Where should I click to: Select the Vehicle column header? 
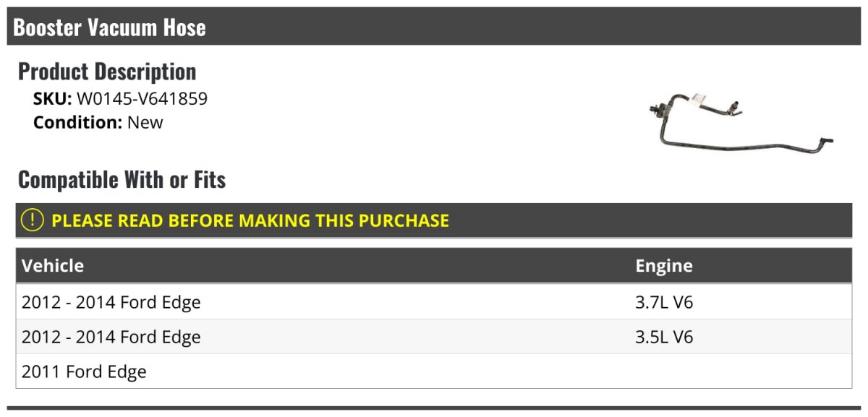pos(53,265)
